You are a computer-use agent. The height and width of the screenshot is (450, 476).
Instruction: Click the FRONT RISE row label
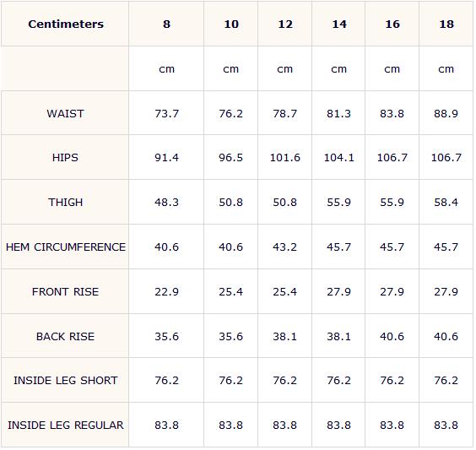pos(65,292)
